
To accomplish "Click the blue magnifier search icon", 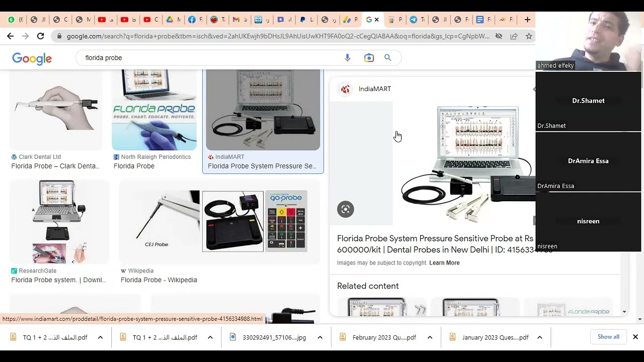I will click(x=388, y=58).
